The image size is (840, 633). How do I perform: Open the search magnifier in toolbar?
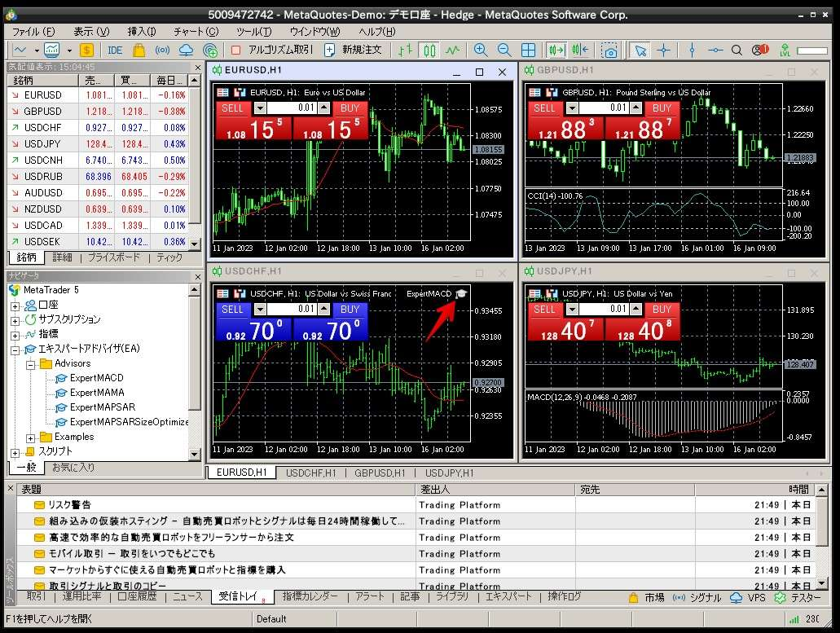point(737,51)
